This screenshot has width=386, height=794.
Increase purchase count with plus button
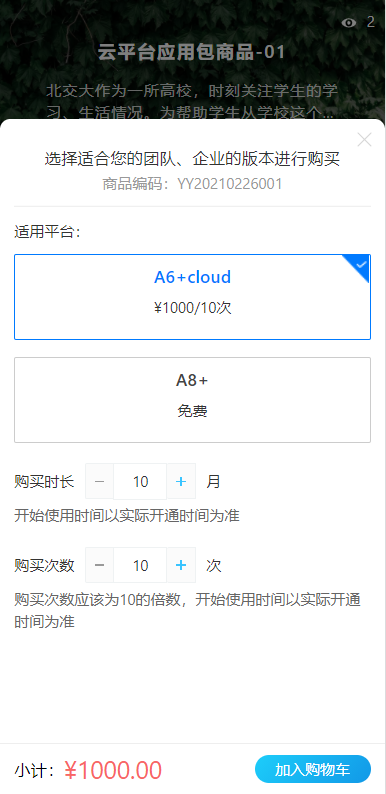pyautogui.click(x=181, y=565)
